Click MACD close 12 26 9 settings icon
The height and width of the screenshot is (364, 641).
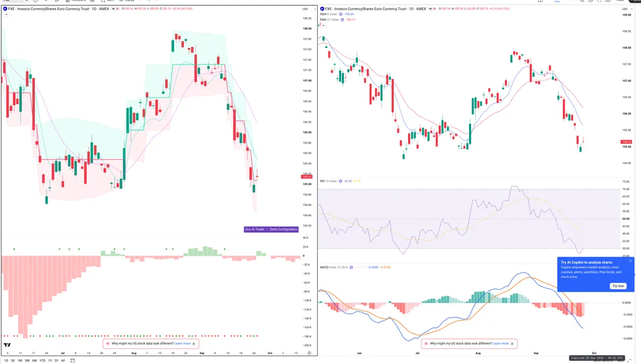[x=351, y=267]
